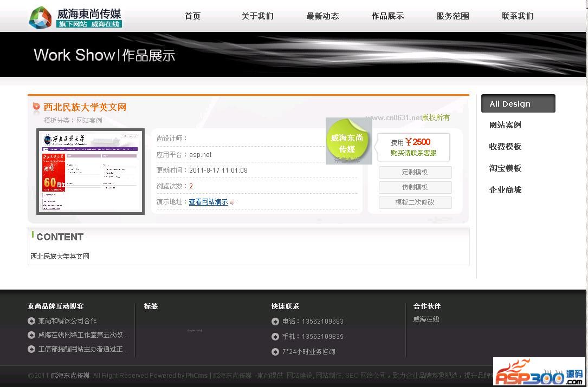Click the All Design sidebar header

[518, 104]
